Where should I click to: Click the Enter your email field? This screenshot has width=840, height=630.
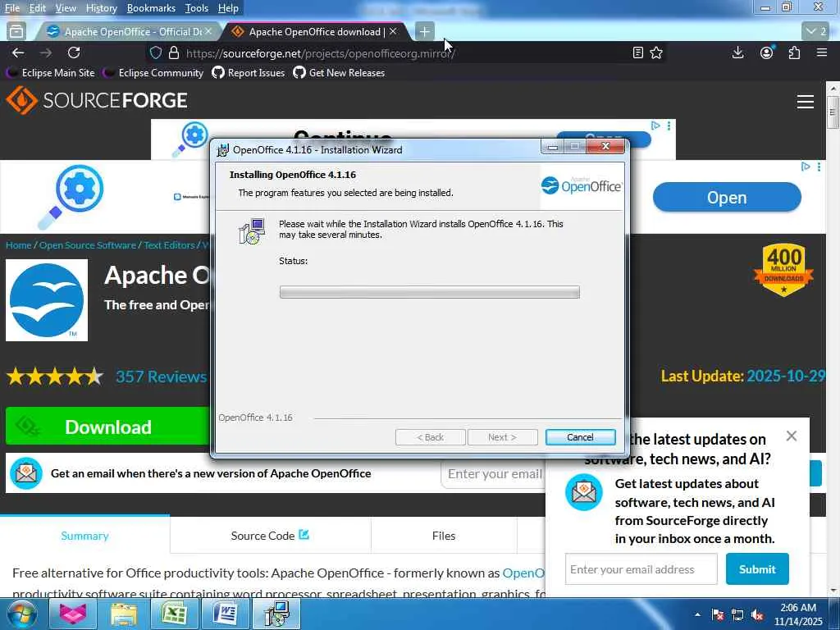[x=493, y=474]
